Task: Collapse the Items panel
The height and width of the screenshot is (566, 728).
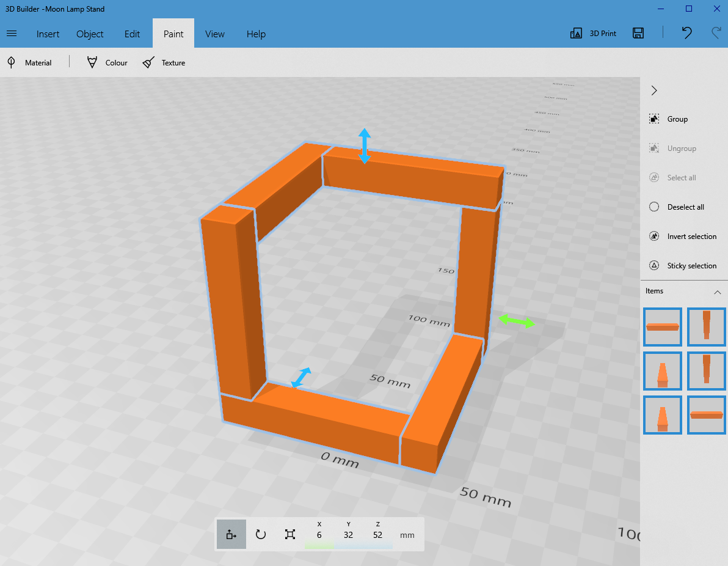Action: (718, 291)
